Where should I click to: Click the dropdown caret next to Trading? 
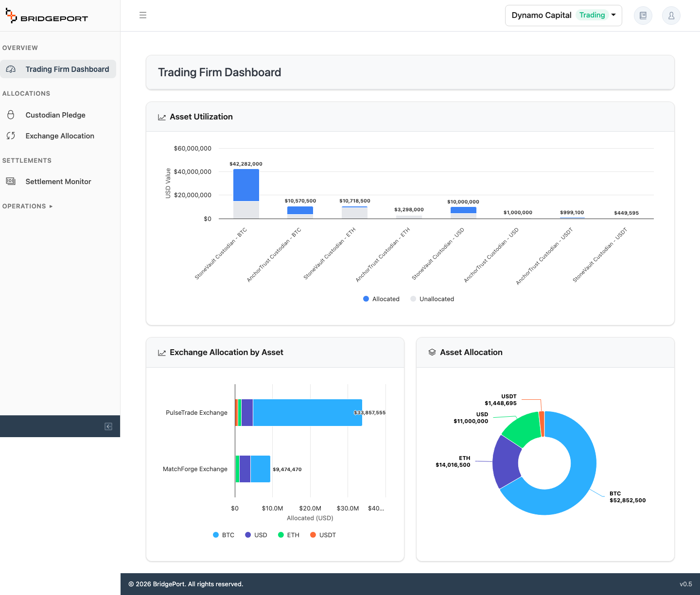pyautogui.click(x=613, y=15)
